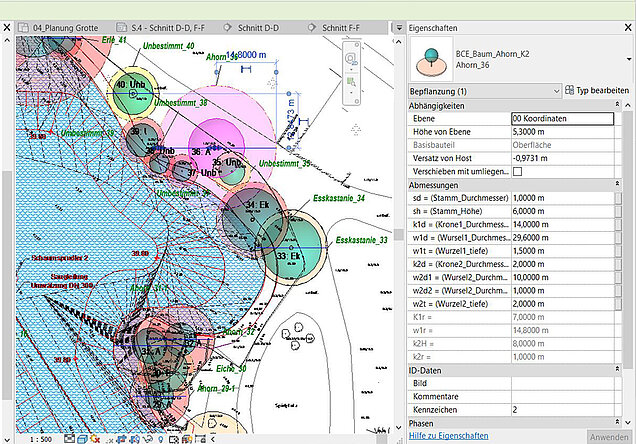This screenshot has width=636, height=444.
Task: Click the Eiche_30 tree tag
Action: click(x=231, y=369)
